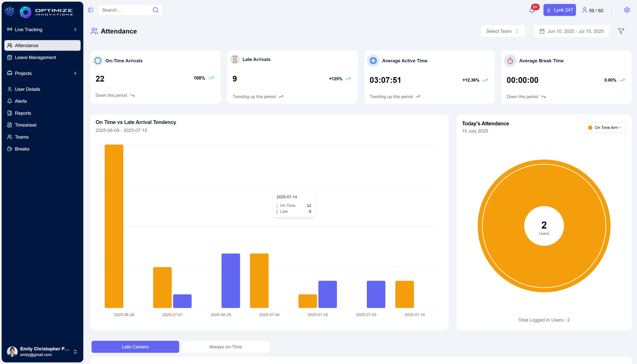Go to Timesheet in the sidebar
Viewport: 637px width, 364px height.
(26, 125)
